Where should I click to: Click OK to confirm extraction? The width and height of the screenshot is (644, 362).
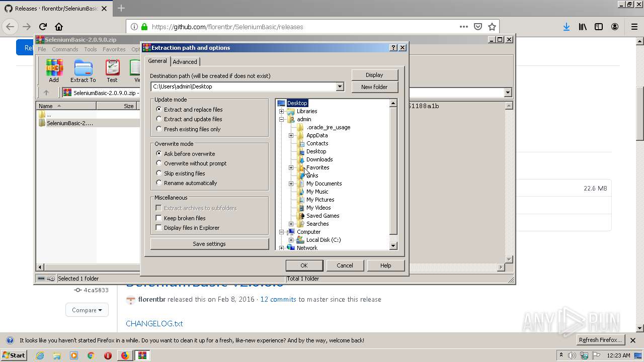pyautogui.click(x=304, y=265)
